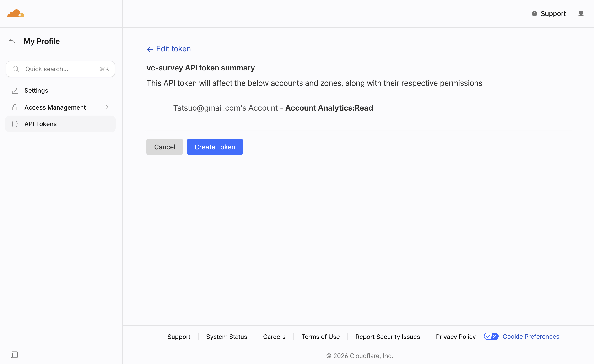
Task: Click the question mark Support icon
Action: [534, 14]
